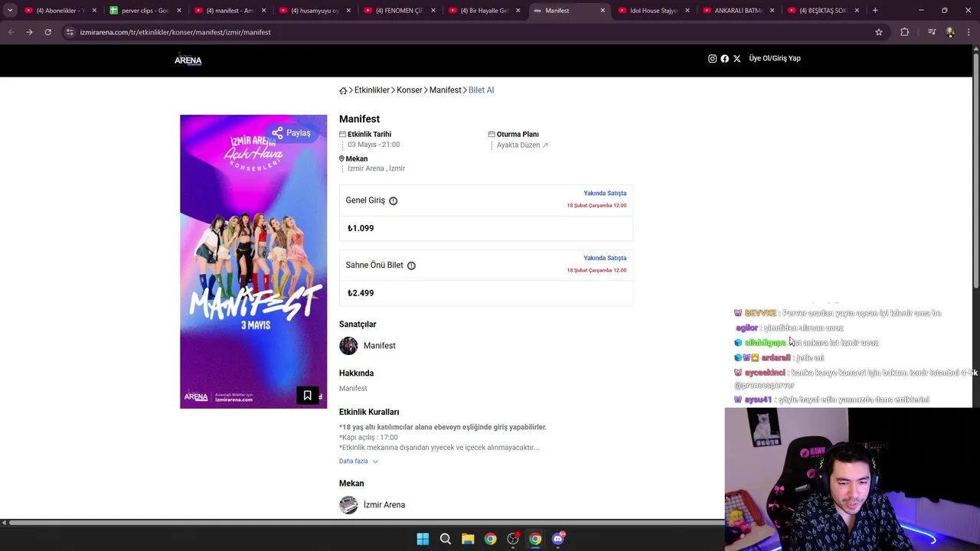Click the Bilet Al breadcrumb link
The image size is (980, 551).
click(481, 90)
